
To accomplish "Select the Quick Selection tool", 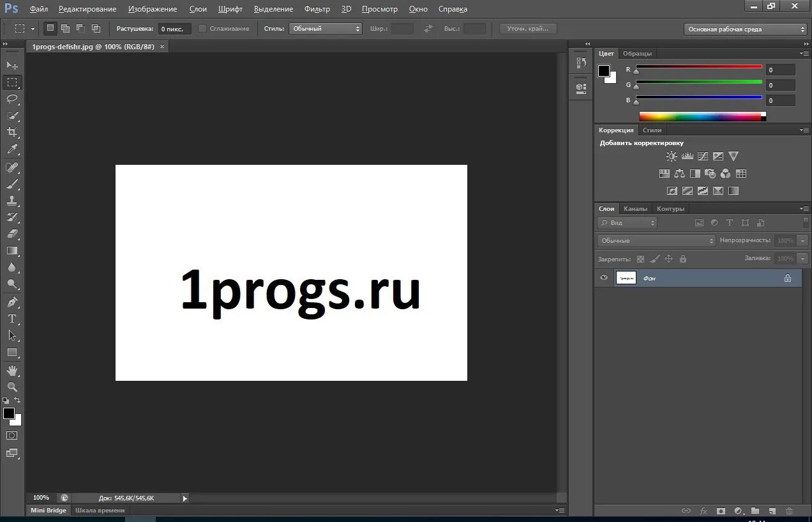I will 12,116.
